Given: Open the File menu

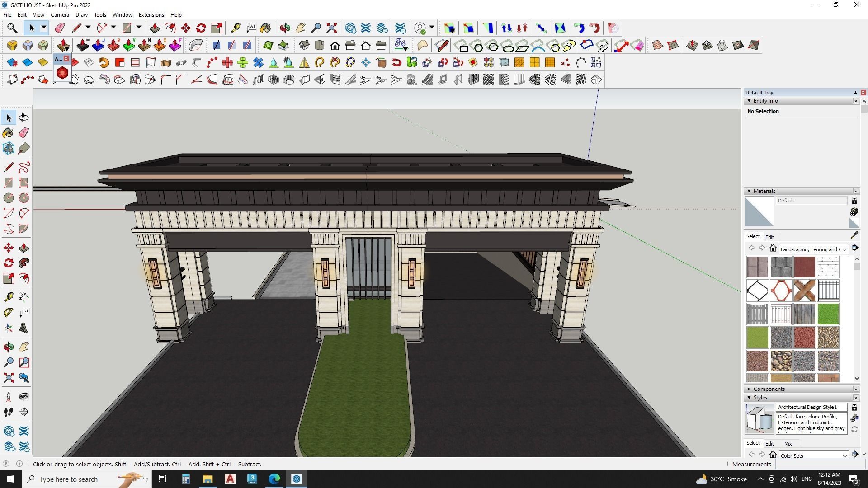Looking at the screenshot, I should tap(7, 15).
